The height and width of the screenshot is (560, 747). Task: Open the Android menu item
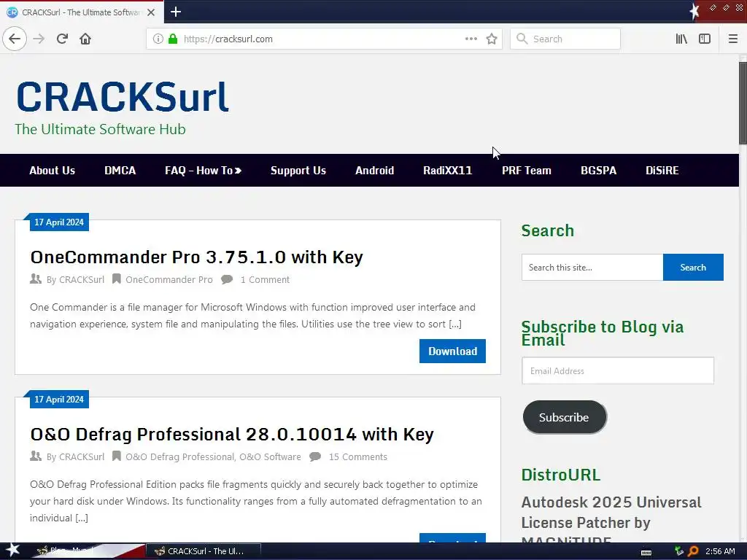374,171
